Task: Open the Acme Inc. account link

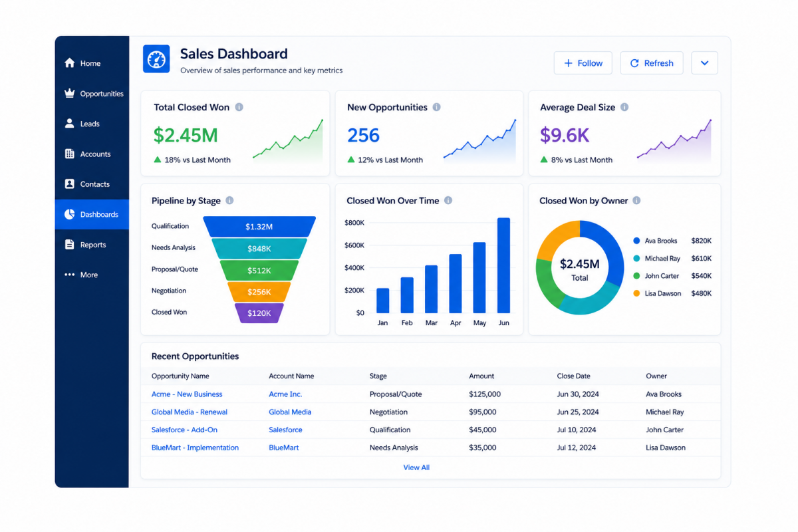Action: 285,394
